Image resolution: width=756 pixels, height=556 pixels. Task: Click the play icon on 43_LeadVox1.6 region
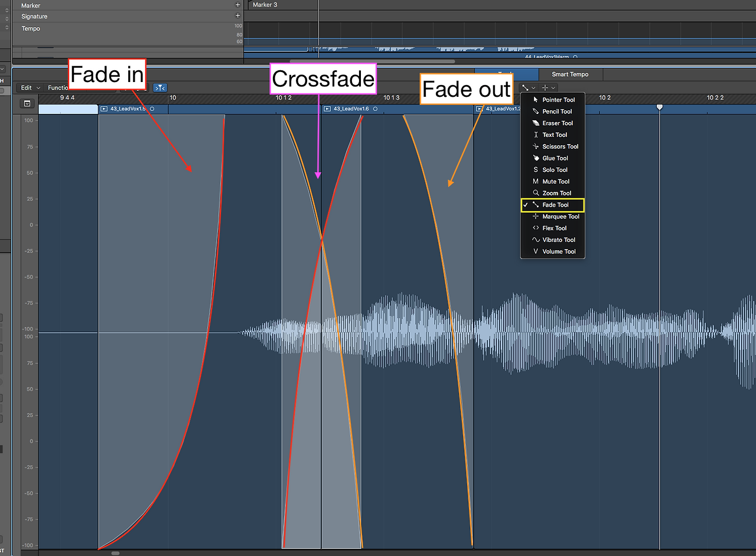pyautogui.click(x=327, y=109)
